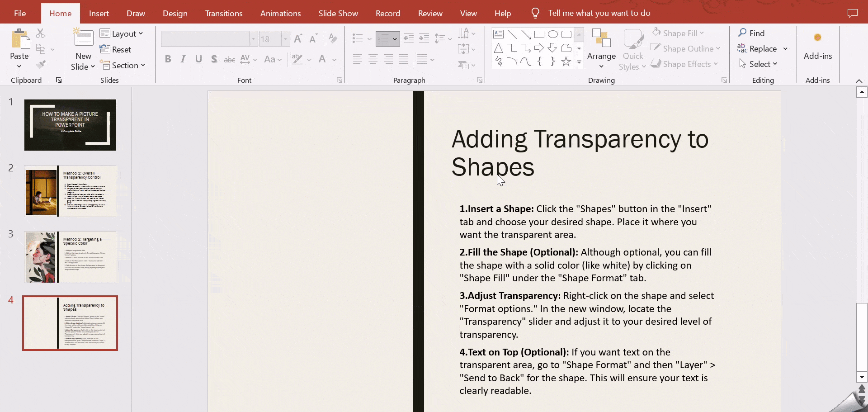Toggle Underline text formatting
The width and height of the screenshot is (868, 412).
click(x=198, y=59)
